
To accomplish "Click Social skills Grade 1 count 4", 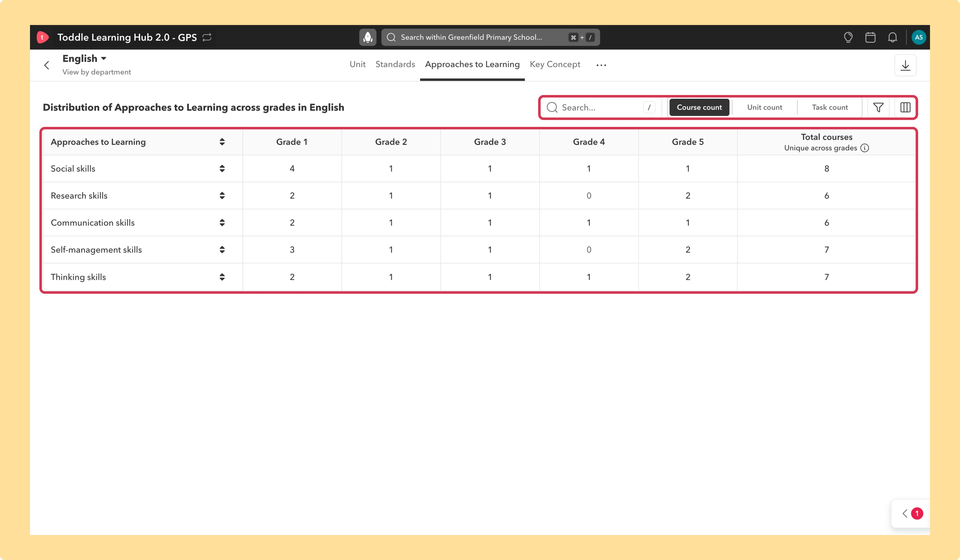I will click(292, 168).
